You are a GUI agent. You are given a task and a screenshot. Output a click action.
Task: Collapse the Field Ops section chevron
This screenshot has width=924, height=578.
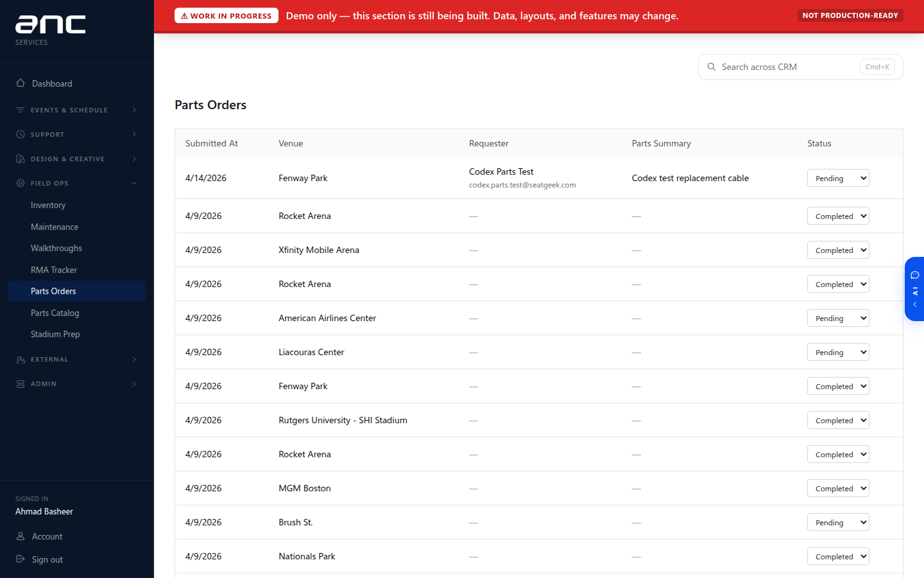[x=134, y=183]
